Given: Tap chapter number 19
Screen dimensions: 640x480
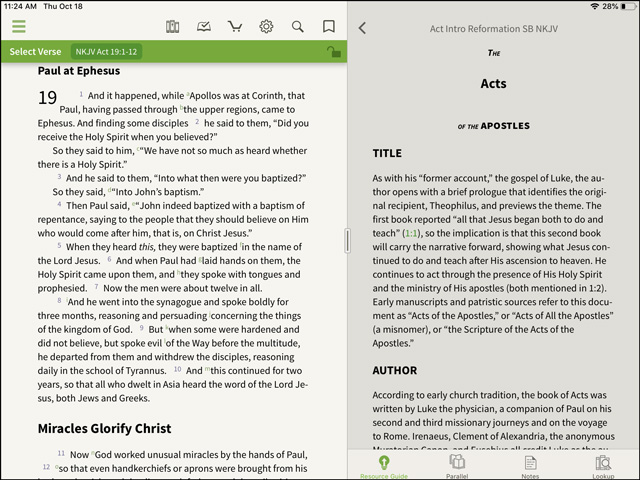Looking at the screenshot, I should point(47,98).
